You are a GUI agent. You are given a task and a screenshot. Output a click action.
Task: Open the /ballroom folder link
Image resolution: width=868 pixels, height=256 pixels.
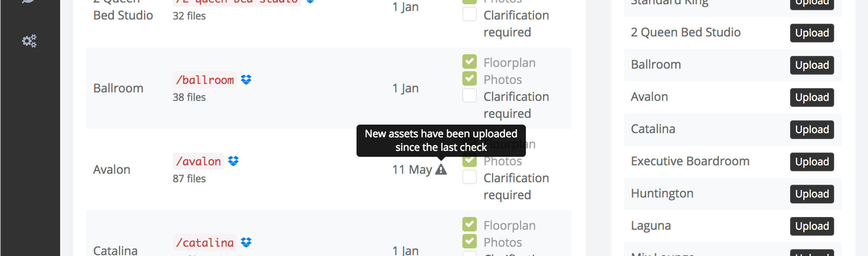point(205,80)
